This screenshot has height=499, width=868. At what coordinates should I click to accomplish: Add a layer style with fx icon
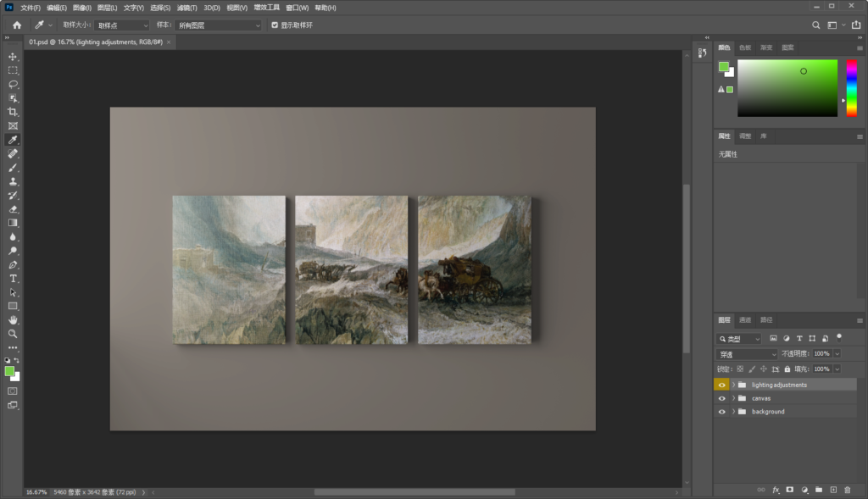pyautogui.click(x=776, y=490)
